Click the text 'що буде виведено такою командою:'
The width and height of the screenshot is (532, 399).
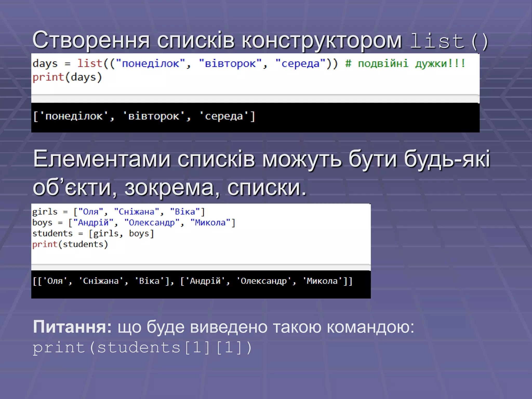click(x=266, y=327)
